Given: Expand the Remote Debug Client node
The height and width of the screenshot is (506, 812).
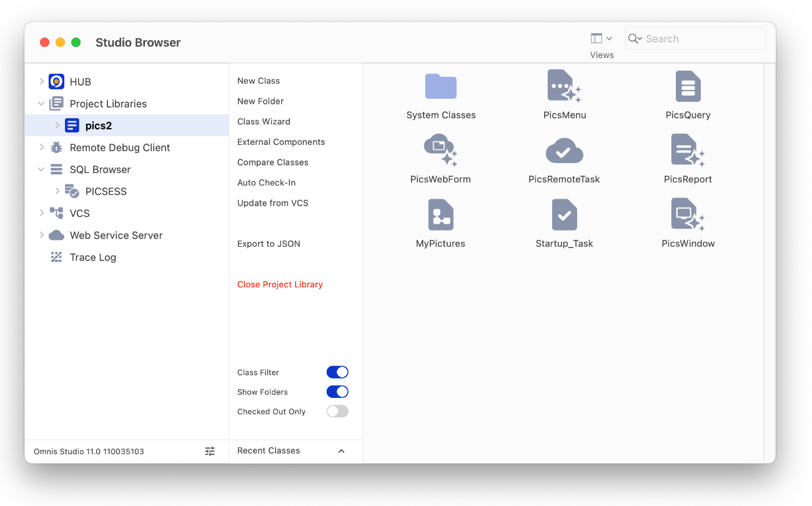Looking at the screenshot, I should tap(41, 147).
